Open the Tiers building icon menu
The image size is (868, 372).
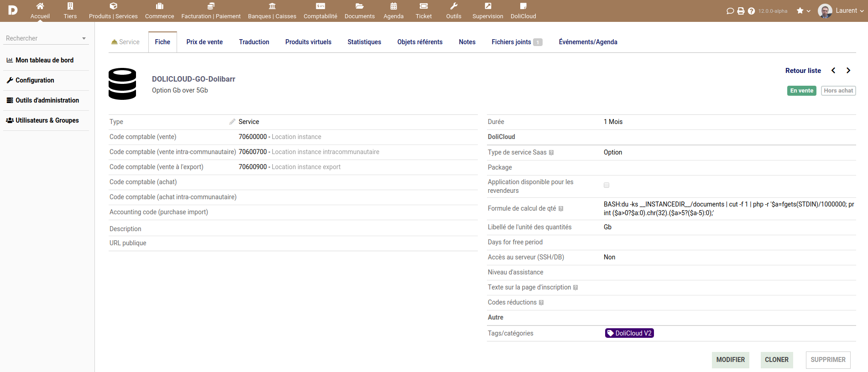70,6
